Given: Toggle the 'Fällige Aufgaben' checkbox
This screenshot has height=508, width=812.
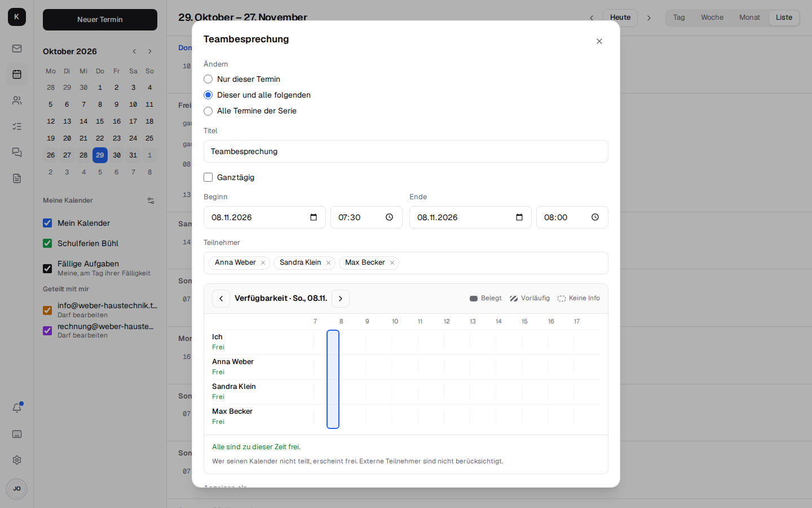Looking at the screenshot, I should [x=47, y=268].
